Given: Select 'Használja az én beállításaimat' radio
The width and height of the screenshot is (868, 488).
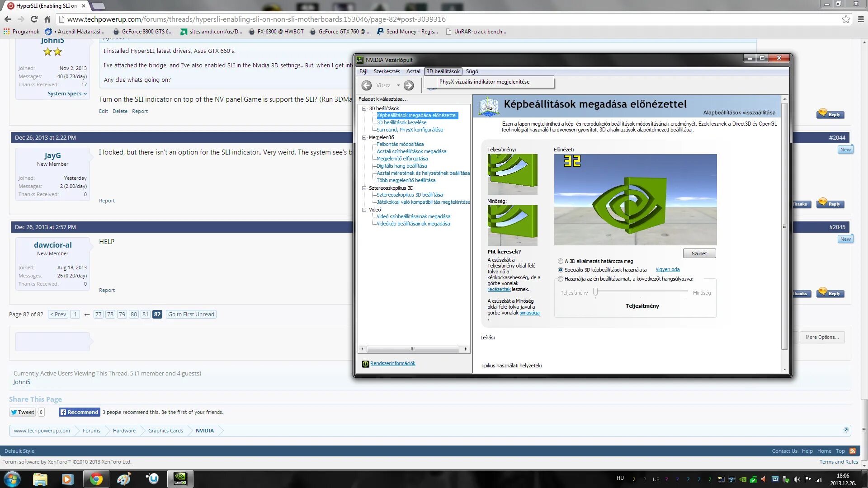Looking at the screenshot, I should click(x=561, y=279).
